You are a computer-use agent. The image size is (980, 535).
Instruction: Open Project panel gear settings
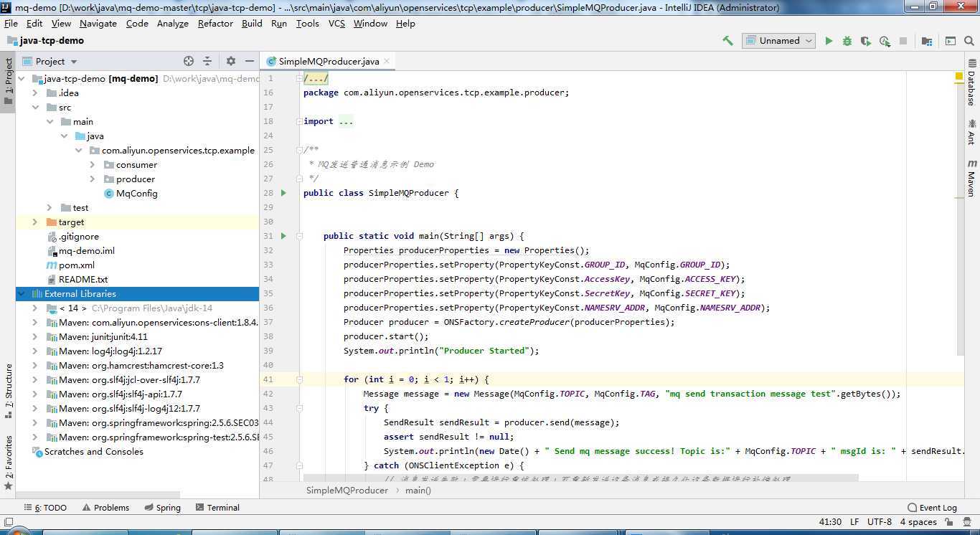(x=231, y=61)
